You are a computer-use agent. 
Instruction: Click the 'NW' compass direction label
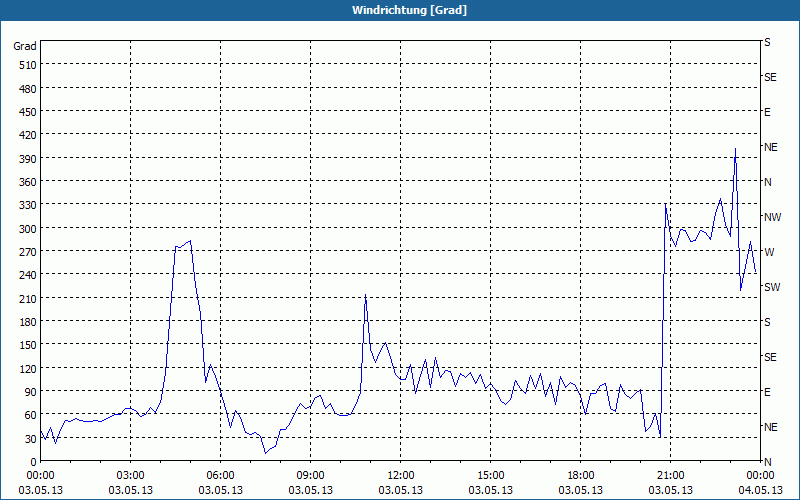(772, 217)
